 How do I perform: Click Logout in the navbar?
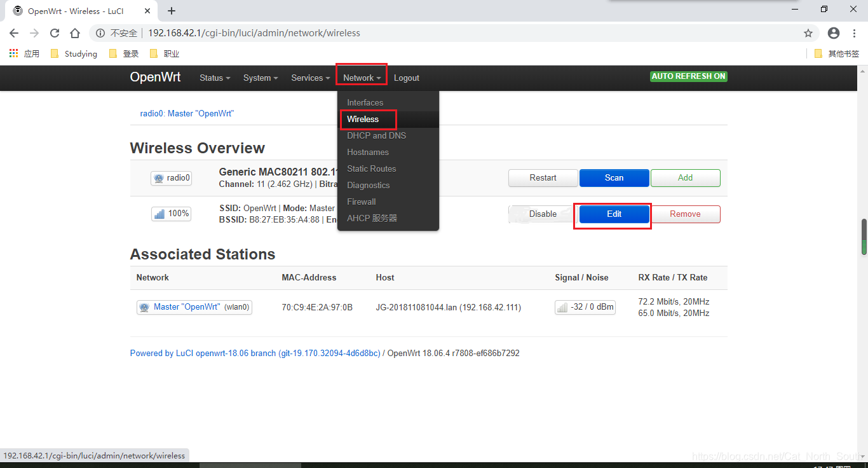point(407,78)
